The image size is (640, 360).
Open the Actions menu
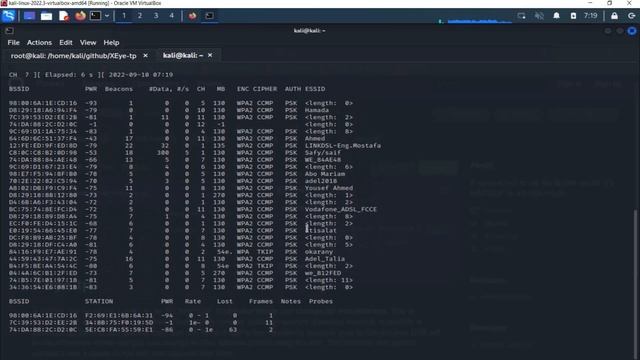tap(39, 42)
